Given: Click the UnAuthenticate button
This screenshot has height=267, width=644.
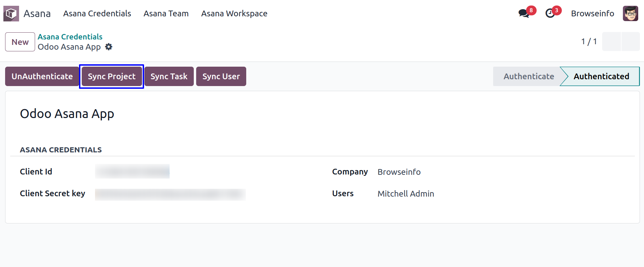Looking at the screenshot, I should 42,77.
